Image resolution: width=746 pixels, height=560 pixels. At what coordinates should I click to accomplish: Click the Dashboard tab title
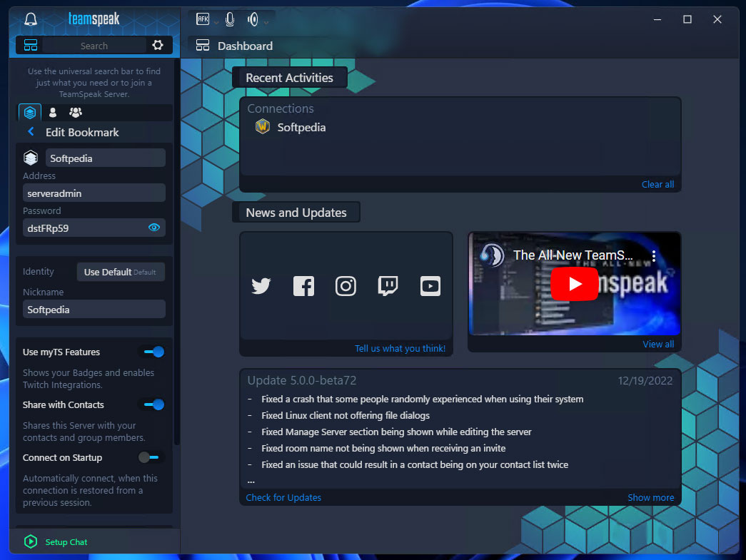[x=245, y=46]
